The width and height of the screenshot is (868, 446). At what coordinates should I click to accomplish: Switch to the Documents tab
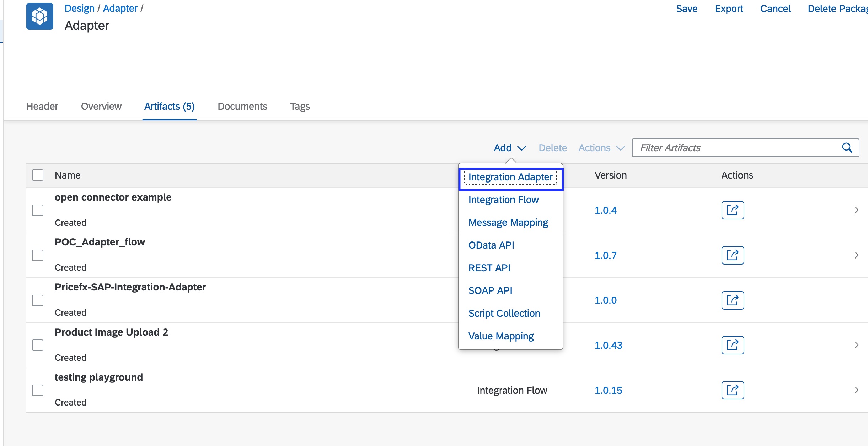coord(242,106)
